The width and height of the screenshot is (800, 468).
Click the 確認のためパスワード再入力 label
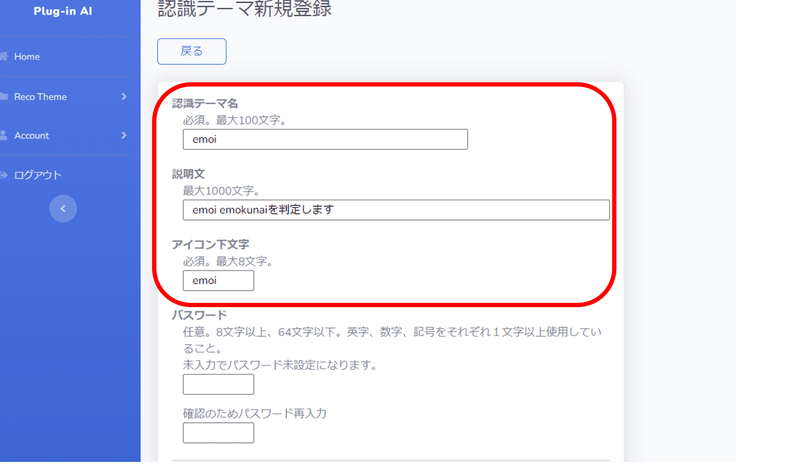255,413
